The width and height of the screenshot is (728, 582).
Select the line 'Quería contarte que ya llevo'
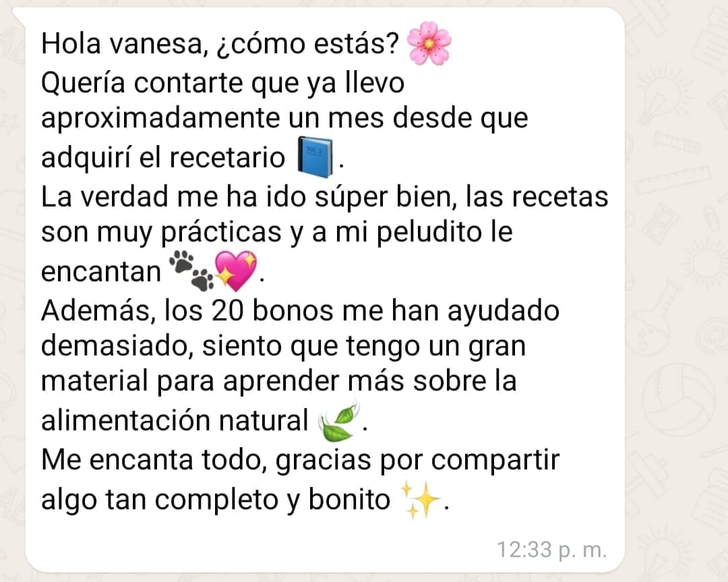222,83
